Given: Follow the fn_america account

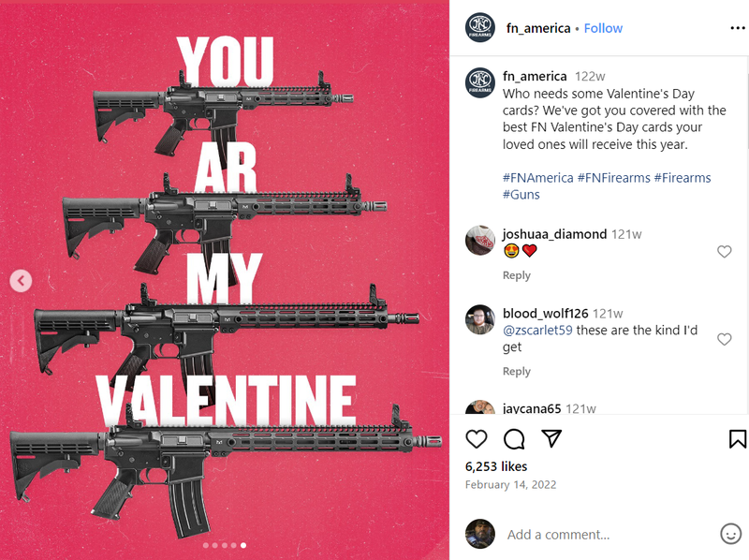Looking at the screenshot, I should click(603, 28).
